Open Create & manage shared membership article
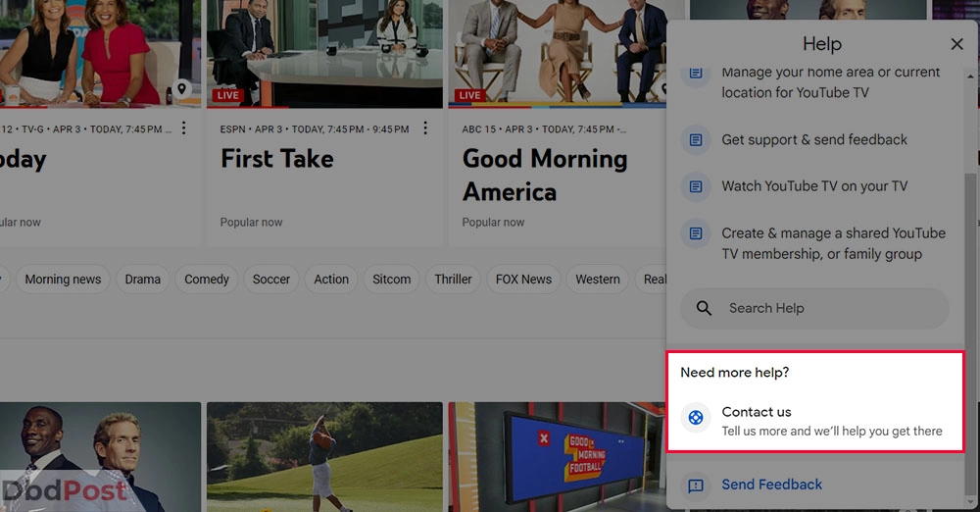Viewport: 980px width, 512px height. (833, 243)
